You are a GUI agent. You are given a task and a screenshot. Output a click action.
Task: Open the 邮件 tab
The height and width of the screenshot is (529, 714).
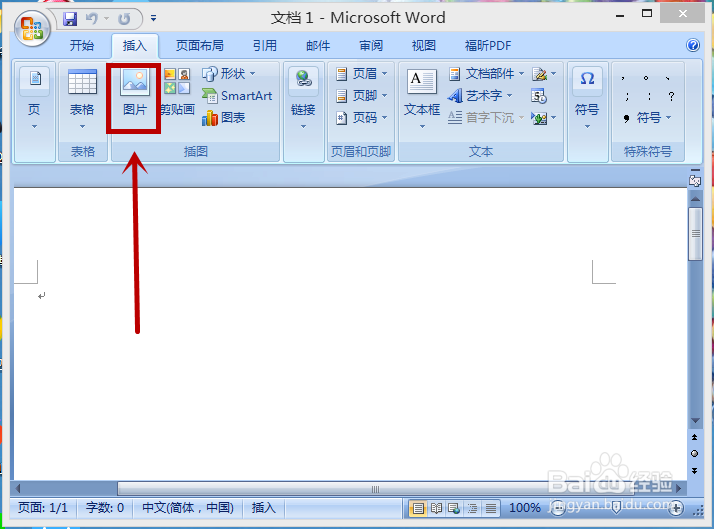(318, 46)
